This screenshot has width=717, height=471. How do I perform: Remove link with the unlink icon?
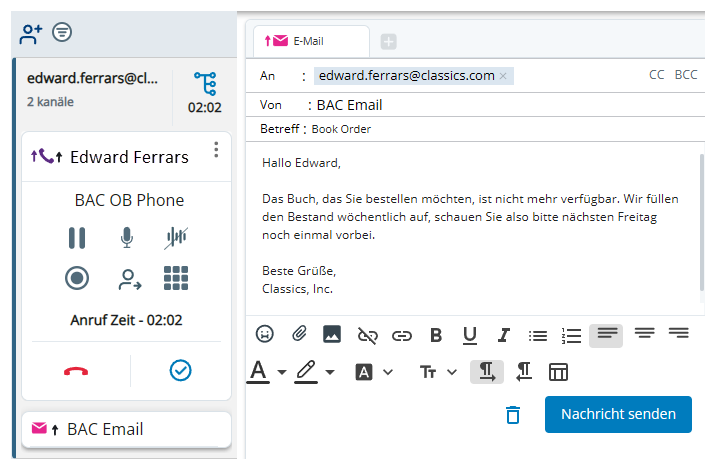click(x=367, y=336)
